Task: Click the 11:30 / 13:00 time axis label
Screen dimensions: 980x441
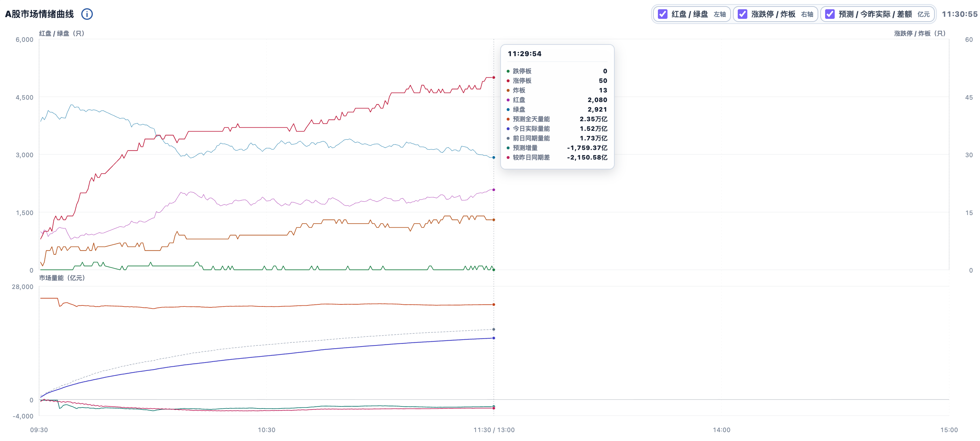Action: coord(494,430)
